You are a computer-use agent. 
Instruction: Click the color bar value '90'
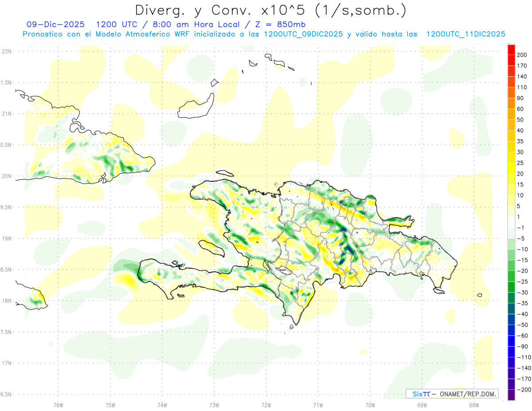click(x=521, y=98)
